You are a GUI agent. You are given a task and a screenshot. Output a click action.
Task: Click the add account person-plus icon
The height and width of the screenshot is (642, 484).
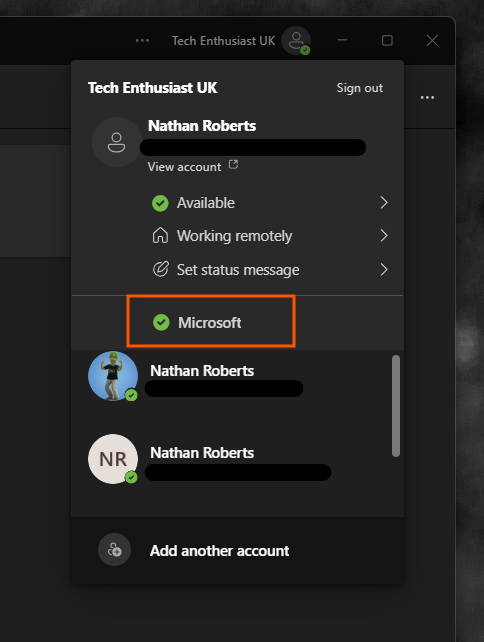115,550
